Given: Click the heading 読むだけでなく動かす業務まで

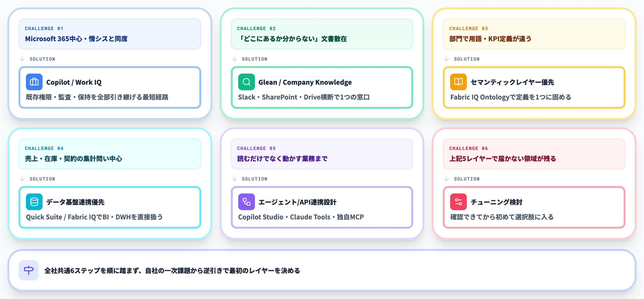Looking at the screenshot, I should click(282, 159).
